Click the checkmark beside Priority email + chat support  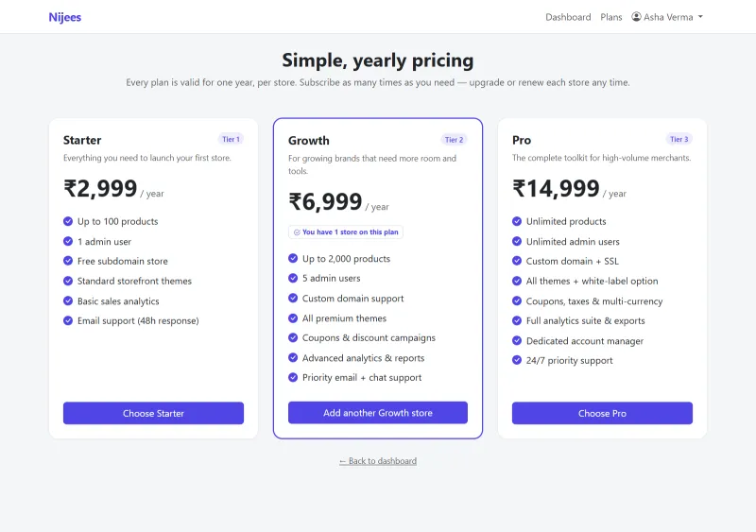(x=293, y=377)
